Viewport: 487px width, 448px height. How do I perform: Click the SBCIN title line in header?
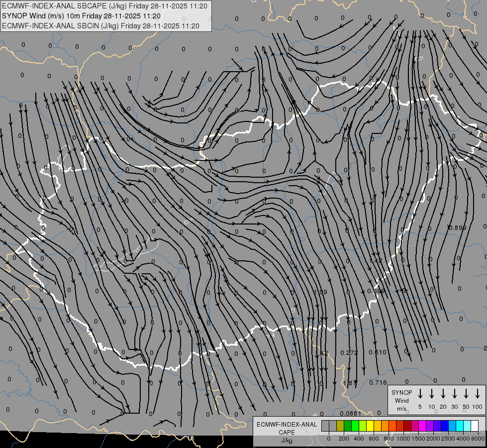pos(100,26)
